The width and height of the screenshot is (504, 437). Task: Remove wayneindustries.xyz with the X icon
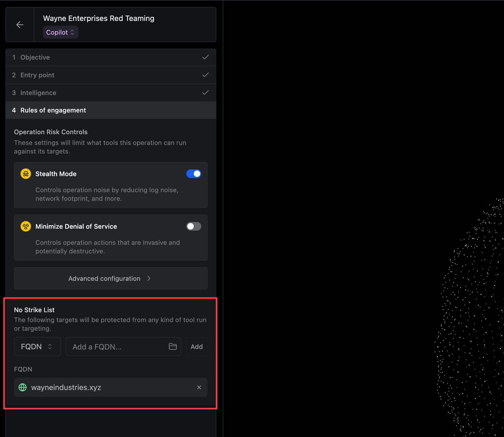pyautogui.click(x=199, y=387)
